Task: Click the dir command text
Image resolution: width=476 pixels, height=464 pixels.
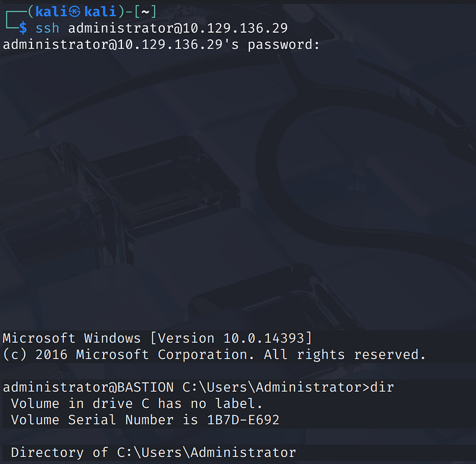Action: 381,388
